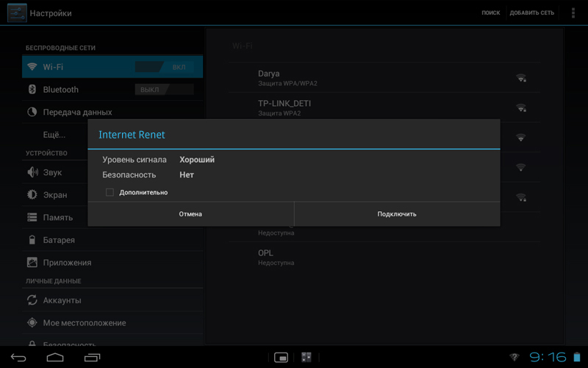This screenshot has height=368, width=588.
Task: Tap the Recent apps button
Action: [93, 357]
